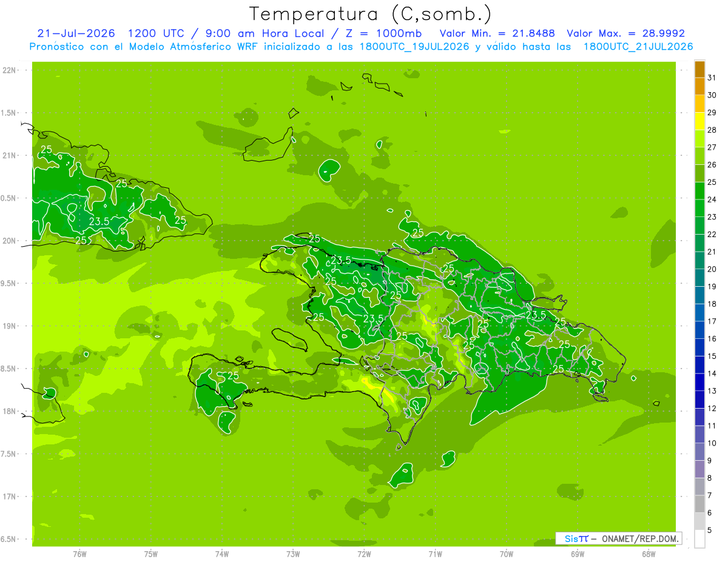728x562 pixels.
Task: Click the "20N" latitude label
Action: click(x=9, y=241)
